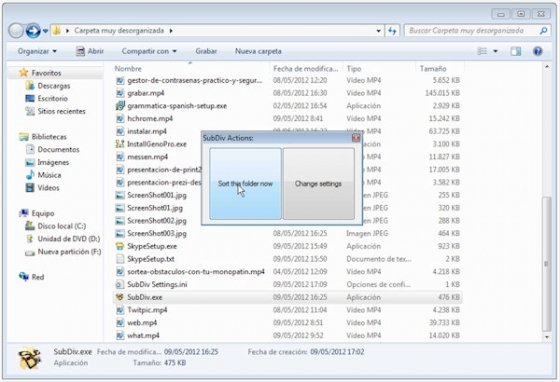Click 'Carpeta muy desorganizada' in the address bar
Viewport: 560px width, 382px height.
click(119, 31)
